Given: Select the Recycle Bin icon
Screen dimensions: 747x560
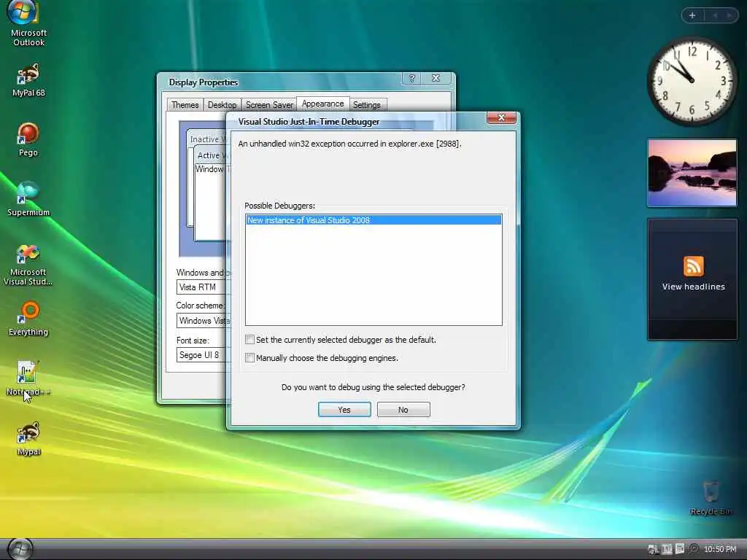Looking at the screenshot, I should pyautogui.click(x=711, y=498).
